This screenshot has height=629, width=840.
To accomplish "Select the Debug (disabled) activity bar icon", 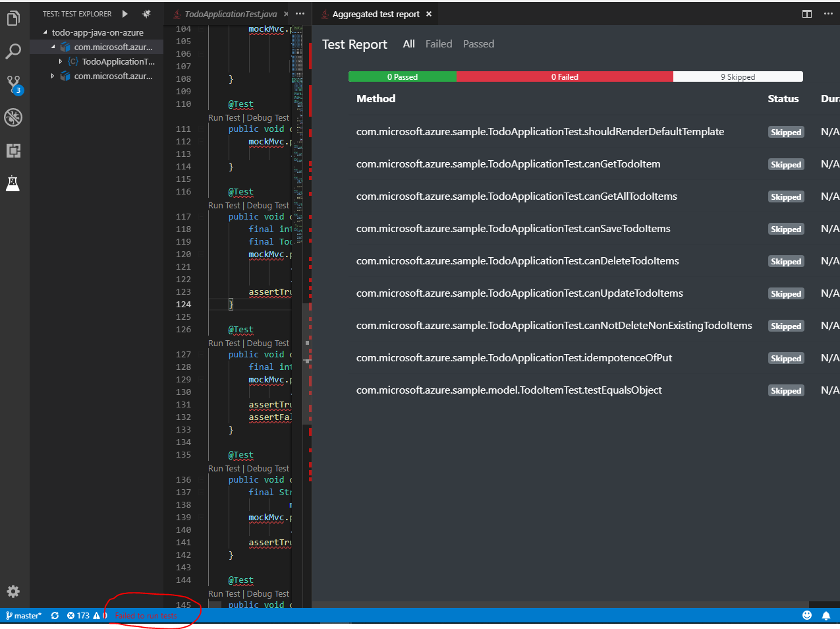I will click(13, 117).
